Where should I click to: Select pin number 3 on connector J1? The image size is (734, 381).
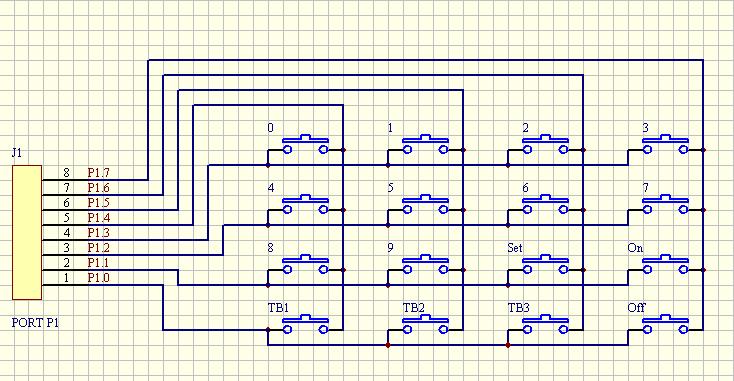point(66,248)
